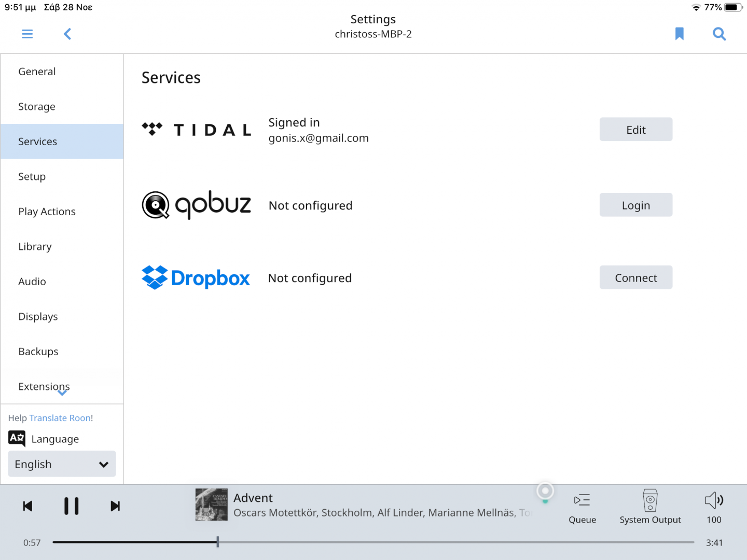Edit the TIDAL account
Image resolution: width=747 pixels, height=560 pixels.
coord(636,130)
